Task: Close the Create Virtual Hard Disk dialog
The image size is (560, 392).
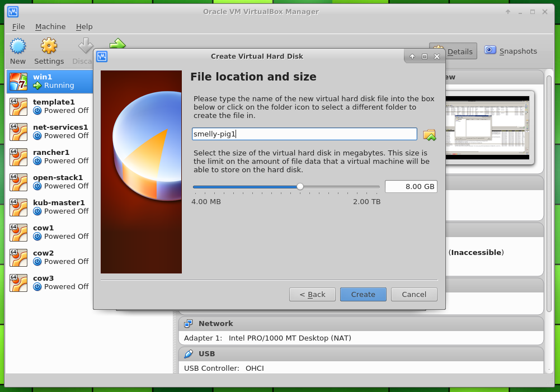Action: [437, 56]
